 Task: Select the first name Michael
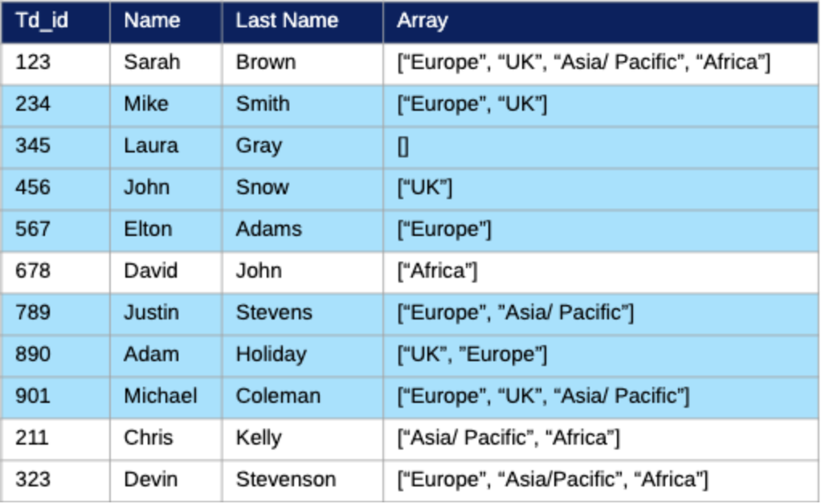tap(161, 396)
